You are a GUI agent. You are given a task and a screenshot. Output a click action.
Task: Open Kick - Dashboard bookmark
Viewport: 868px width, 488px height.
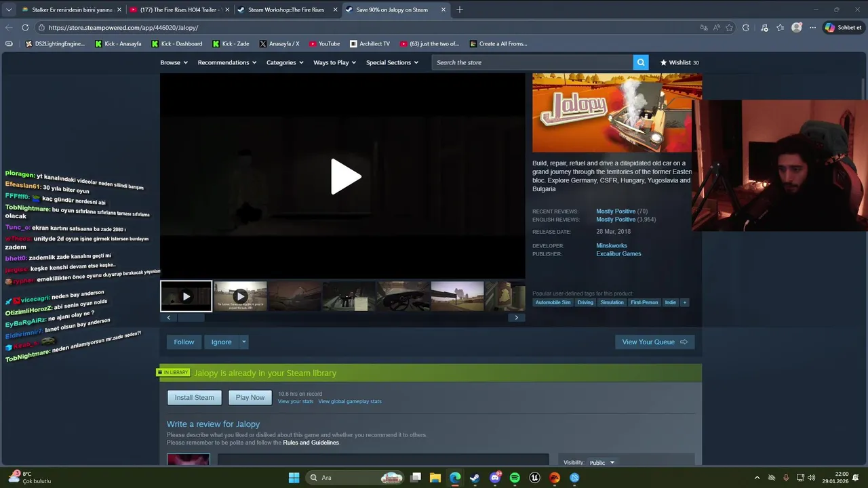click(177, 44)
